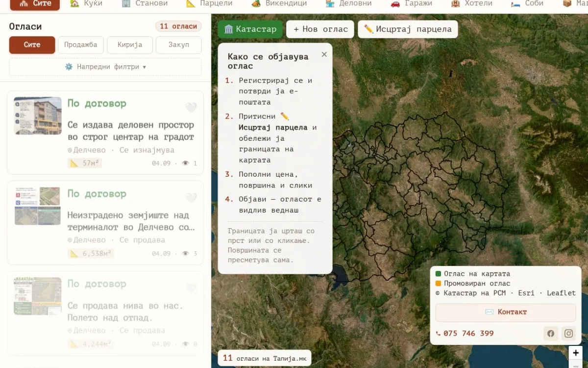Click the 4,244м² area tag
Screen dimensions: 588x368
click(x=91, y=344)
